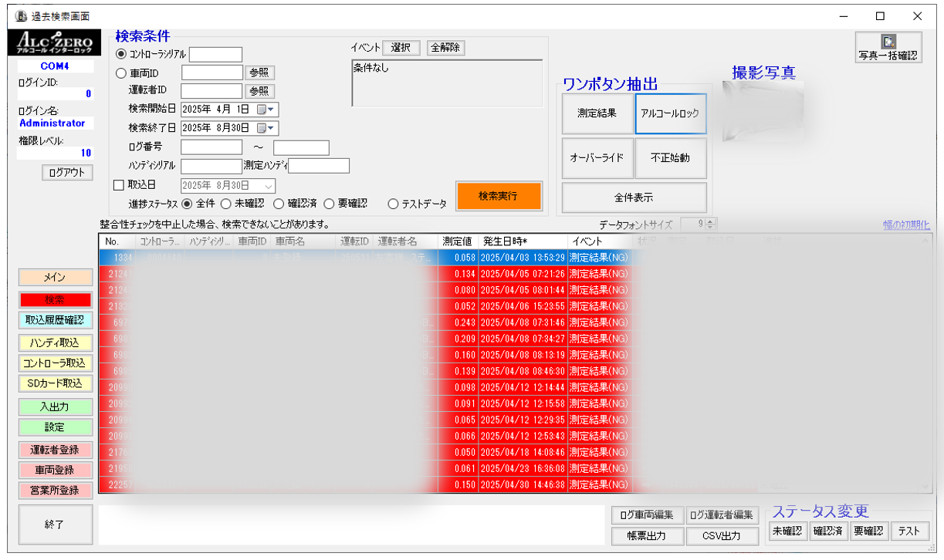This screenshot has height=560, width=944.
Task: Click the イベント 選択 button
Action: tap(401, 48)
